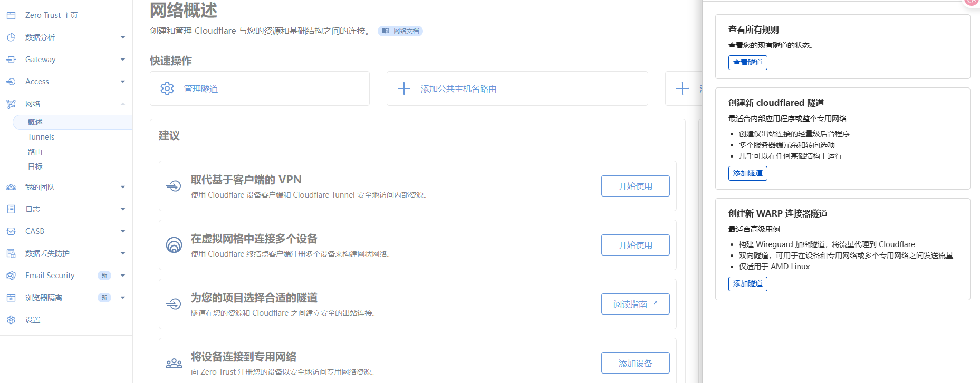Select the 目标 submenu item
980x383 pixels.
click(x=35, y=166)
